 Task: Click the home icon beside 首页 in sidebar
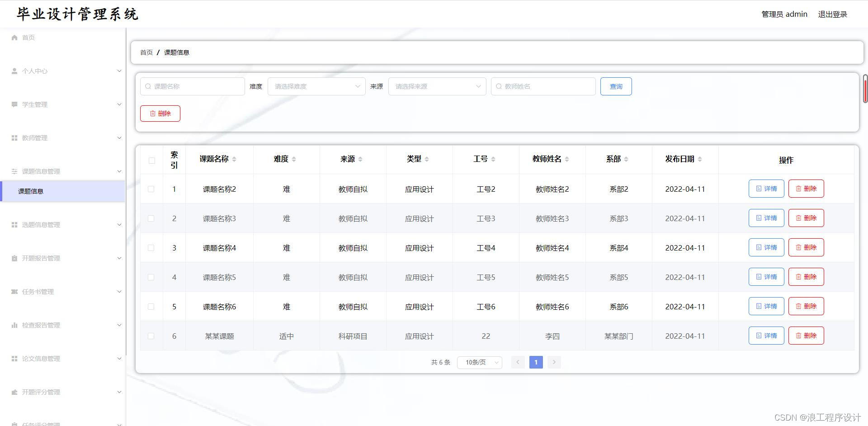14,38
